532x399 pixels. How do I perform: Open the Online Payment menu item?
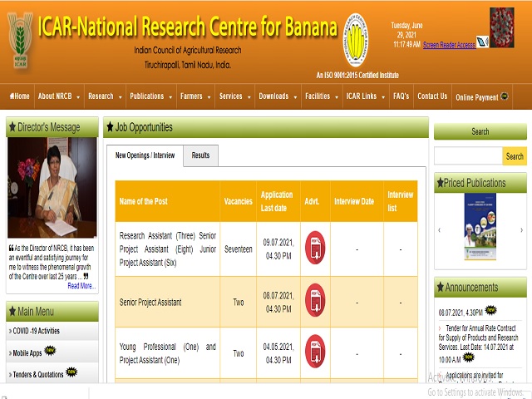476,98
